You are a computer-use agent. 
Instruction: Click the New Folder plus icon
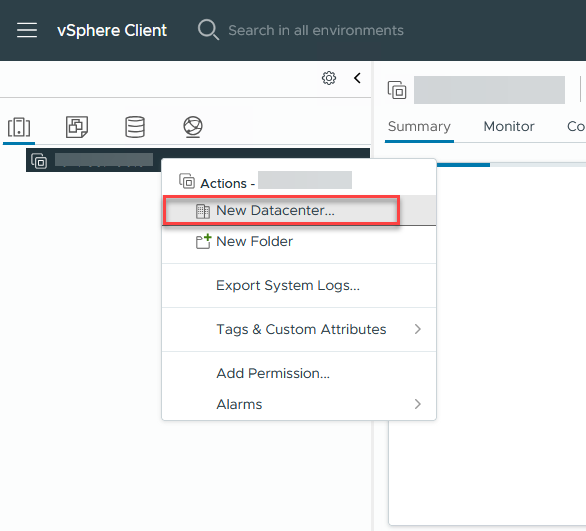click(x=203, y=241)
